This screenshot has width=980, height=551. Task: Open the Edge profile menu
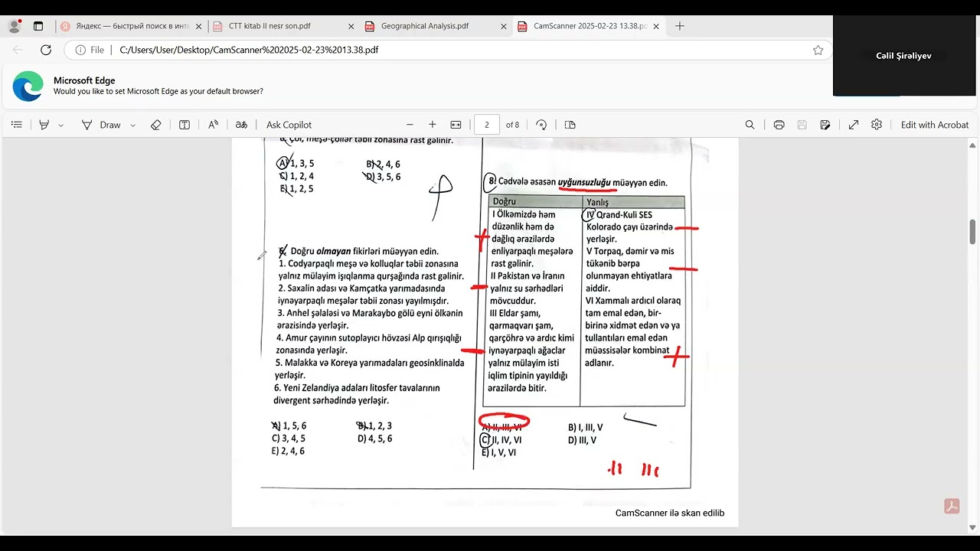[x=15, y=26]
